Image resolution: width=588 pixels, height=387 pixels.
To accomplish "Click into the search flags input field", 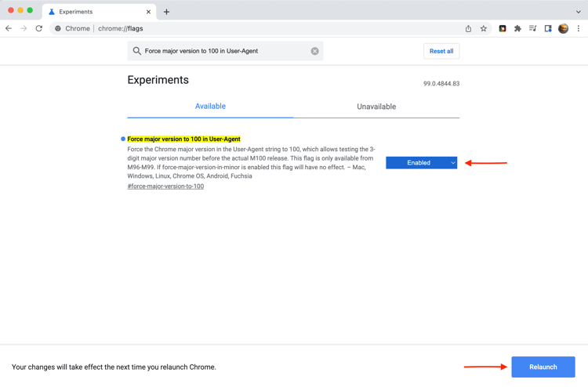I will click(x=227, y=51).
